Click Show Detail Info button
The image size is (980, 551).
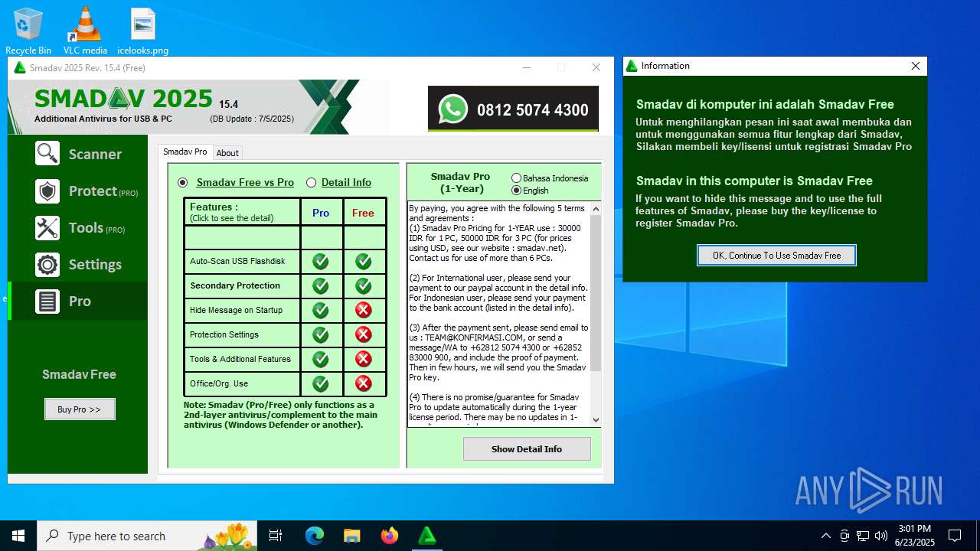[527, 449]
